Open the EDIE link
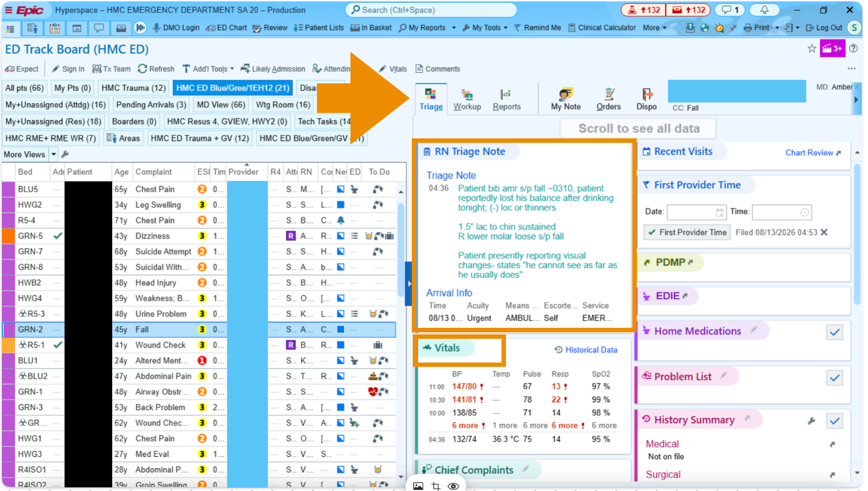The image size is (868, 491). pos(668,296)
